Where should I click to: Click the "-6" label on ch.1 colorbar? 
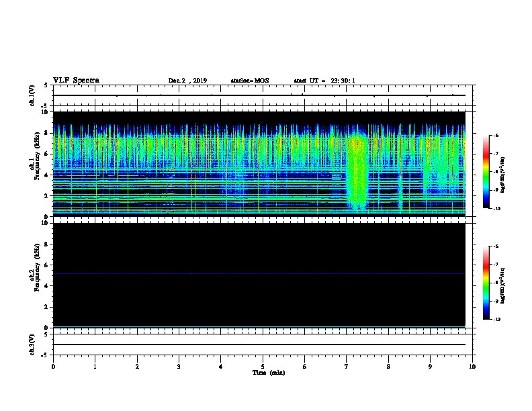[496, 135]
